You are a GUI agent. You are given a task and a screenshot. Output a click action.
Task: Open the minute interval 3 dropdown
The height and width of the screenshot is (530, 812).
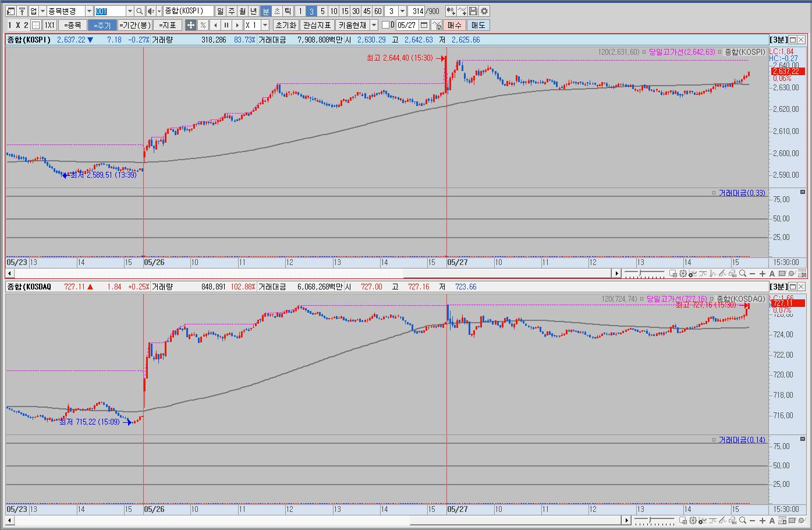point(402,11)
